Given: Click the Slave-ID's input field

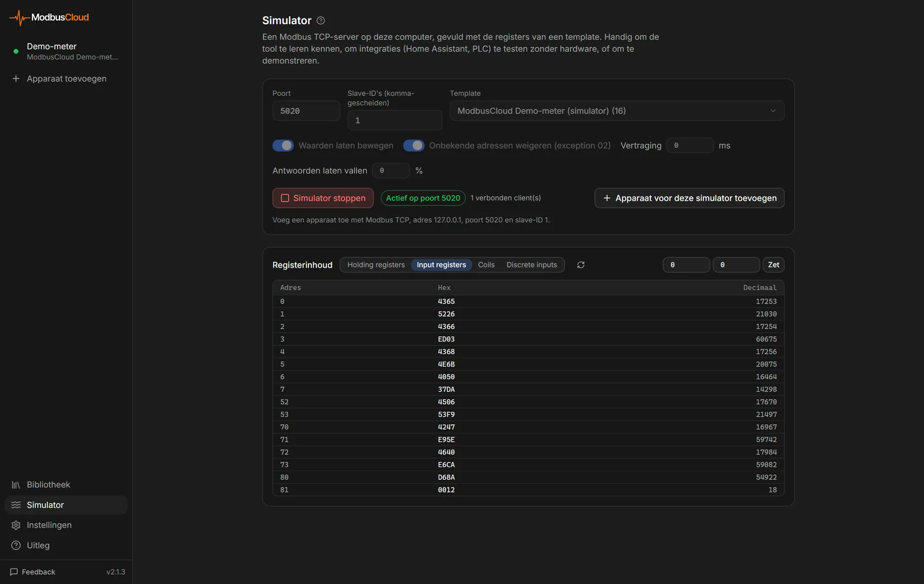Looking at the screenshot, I should point(395,120).
